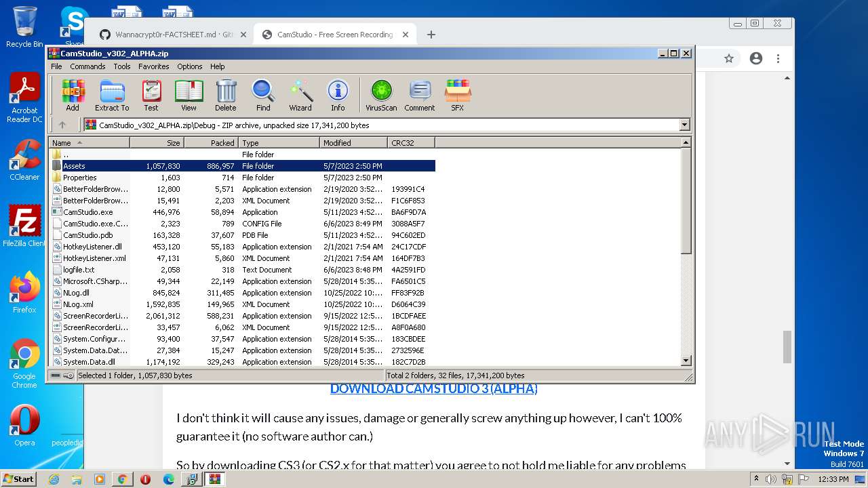Bookmark this page with the star icon
Image resolution: width=868 pixels, height=488 pixels.
click(x=729, y=58)
